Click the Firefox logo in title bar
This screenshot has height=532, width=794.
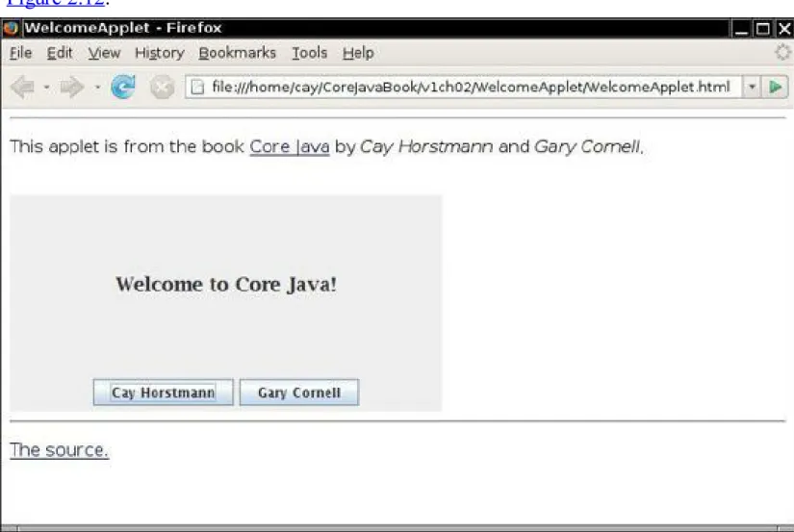pyautogui.click(x=11, y=28)
